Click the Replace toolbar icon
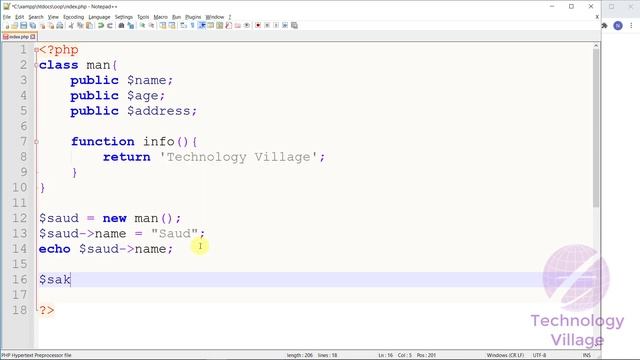Screen dimensions: 640x360 point(131,26)
